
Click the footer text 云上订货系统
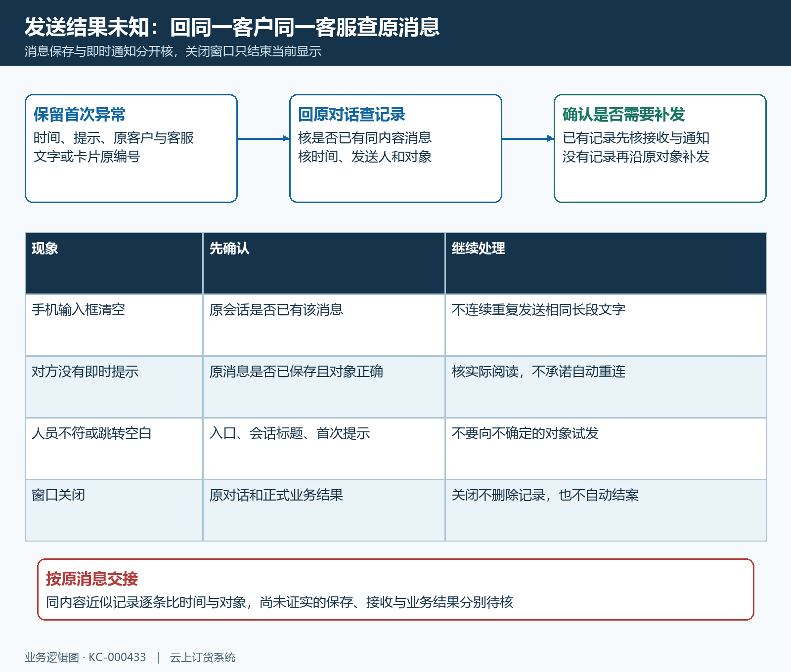click(x=203, y=658)
